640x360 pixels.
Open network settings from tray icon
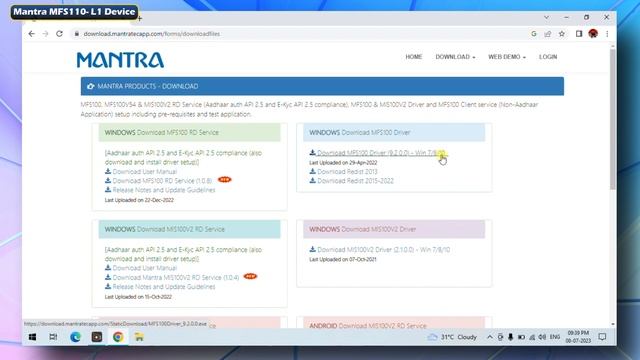[532, 337]
